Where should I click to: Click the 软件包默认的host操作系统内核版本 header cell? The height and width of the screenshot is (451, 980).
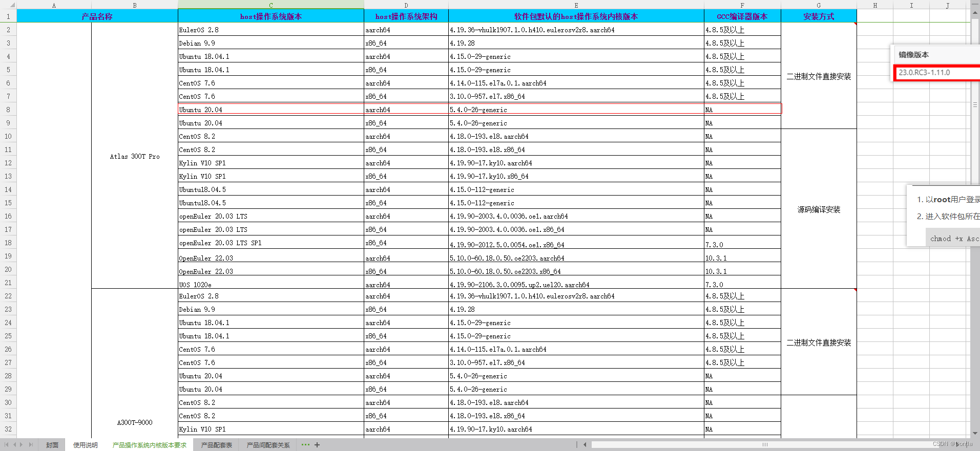pyautogui.click(x=576, y=16)
